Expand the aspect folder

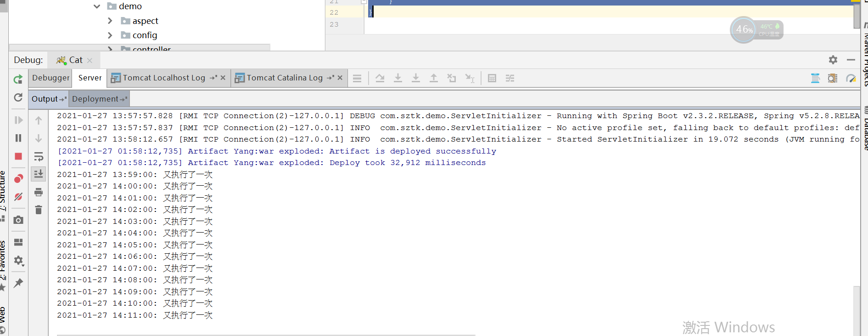(110, 21)
